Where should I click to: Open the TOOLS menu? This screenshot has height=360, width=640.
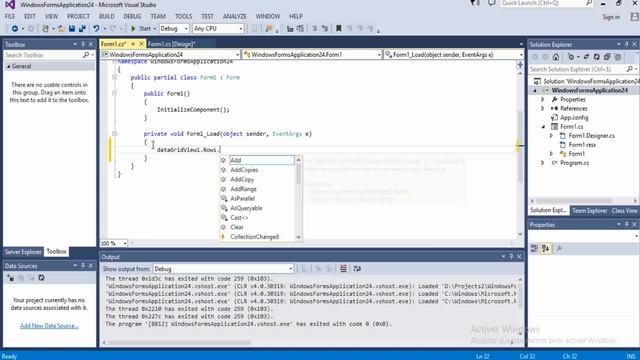coord(183,16)
